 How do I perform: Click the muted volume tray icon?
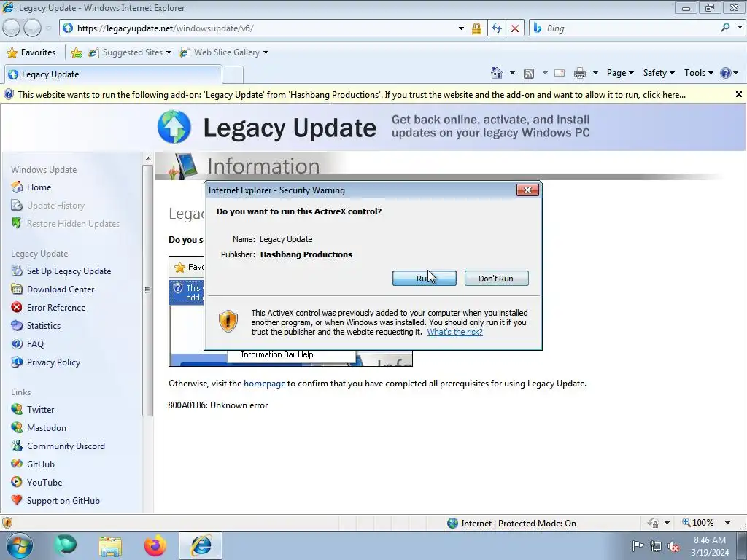(x=673, y=546)
